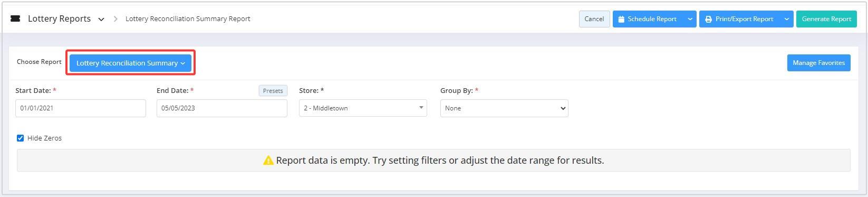Click the breadcrumb separator arrow
This screenshot has width=868, height=197.
115,19
